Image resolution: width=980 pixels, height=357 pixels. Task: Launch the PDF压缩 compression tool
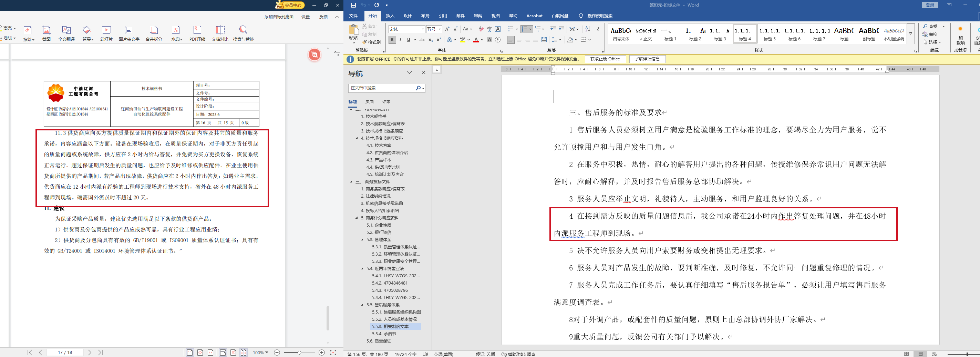197,33
